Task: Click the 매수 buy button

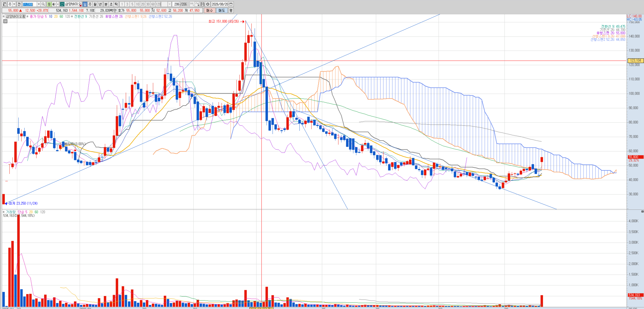Action: click(x=209, y=10)
